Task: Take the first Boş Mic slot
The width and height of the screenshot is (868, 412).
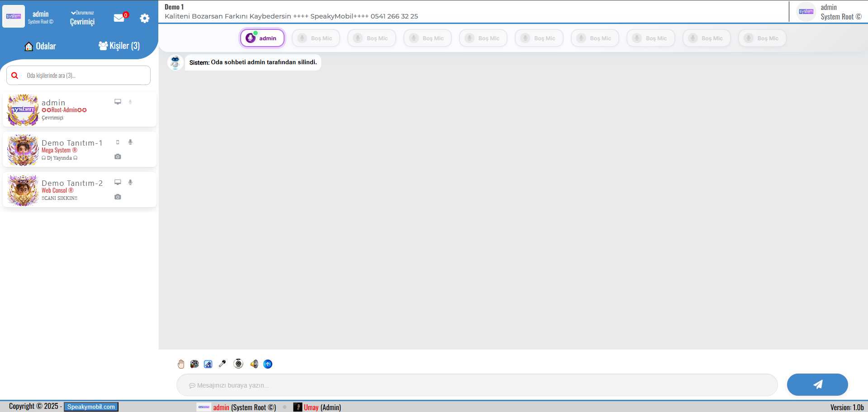Action: 316,38
